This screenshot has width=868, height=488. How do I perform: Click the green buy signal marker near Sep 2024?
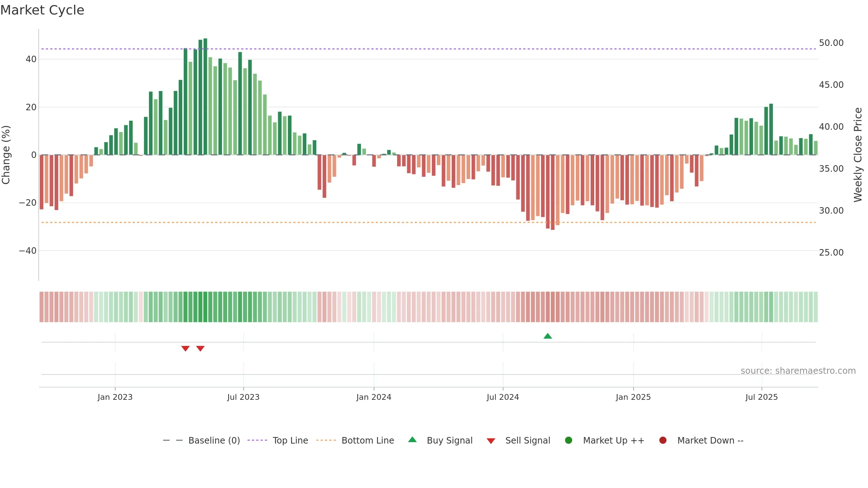(548, 336)
